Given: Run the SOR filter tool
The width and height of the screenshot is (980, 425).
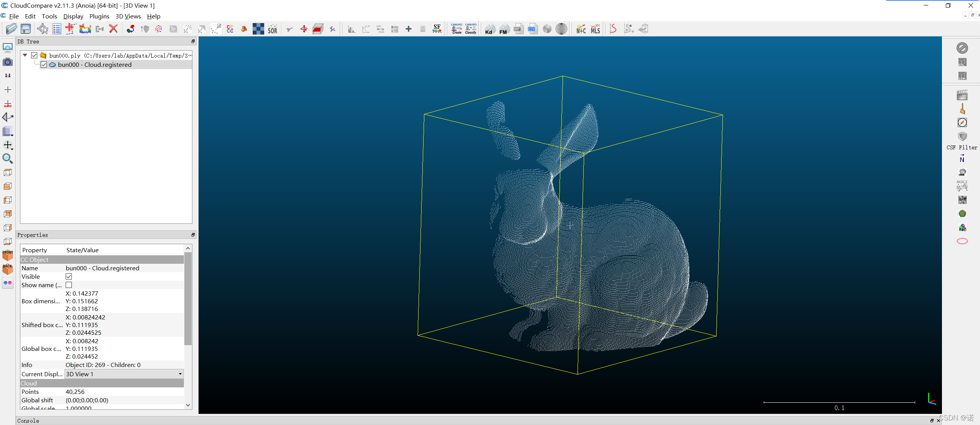Looking at the screenshot, I should 273,29.
